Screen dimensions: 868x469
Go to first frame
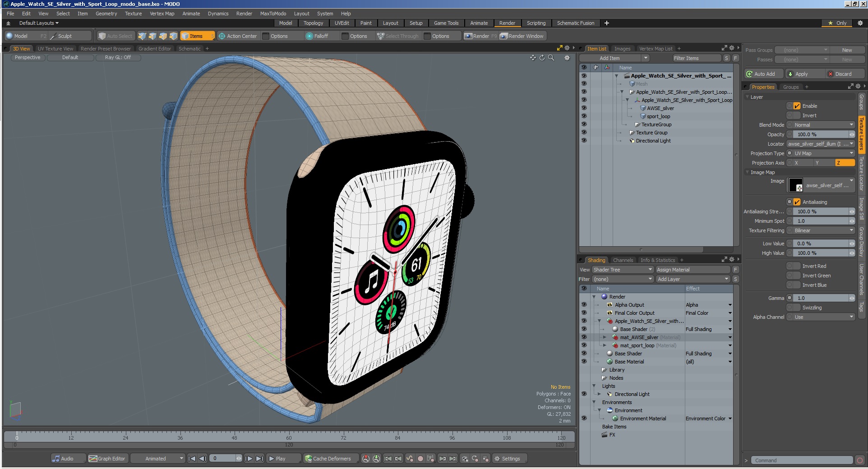192,459
